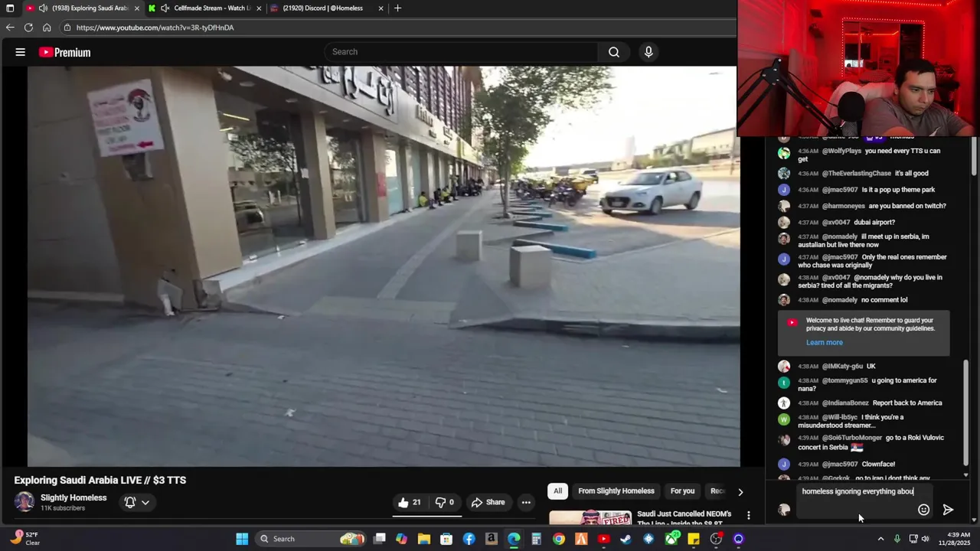Click the @IMKaty-g6u chat username
The width and height of the screenshot is (980, 551).
(x=842, y=366)
